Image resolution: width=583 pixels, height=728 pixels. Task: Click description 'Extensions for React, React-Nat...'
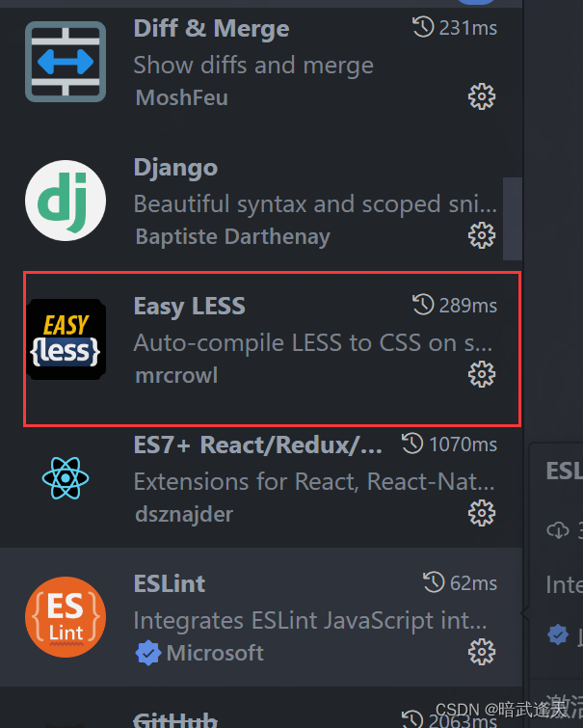click(314, 481)
